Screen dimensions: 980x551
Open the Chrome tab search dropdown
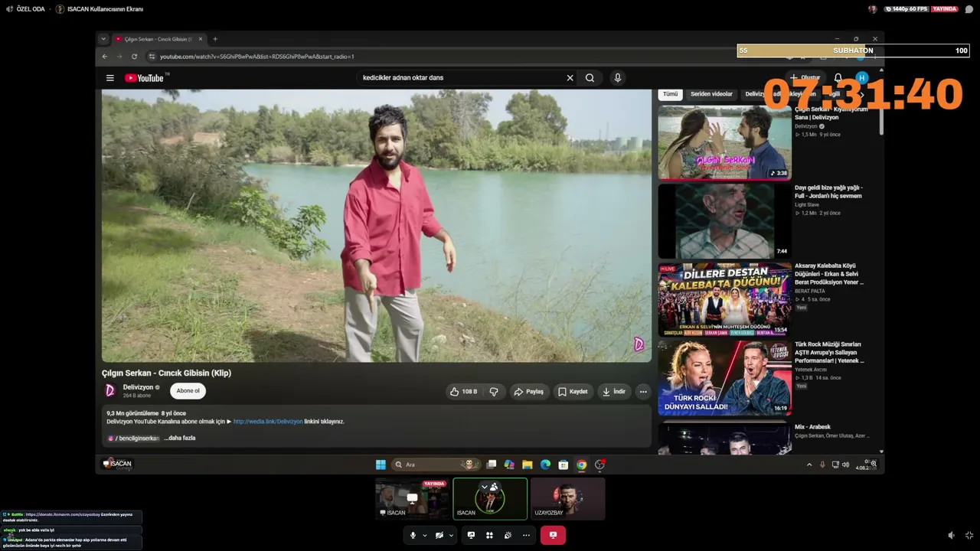point(104,39)
